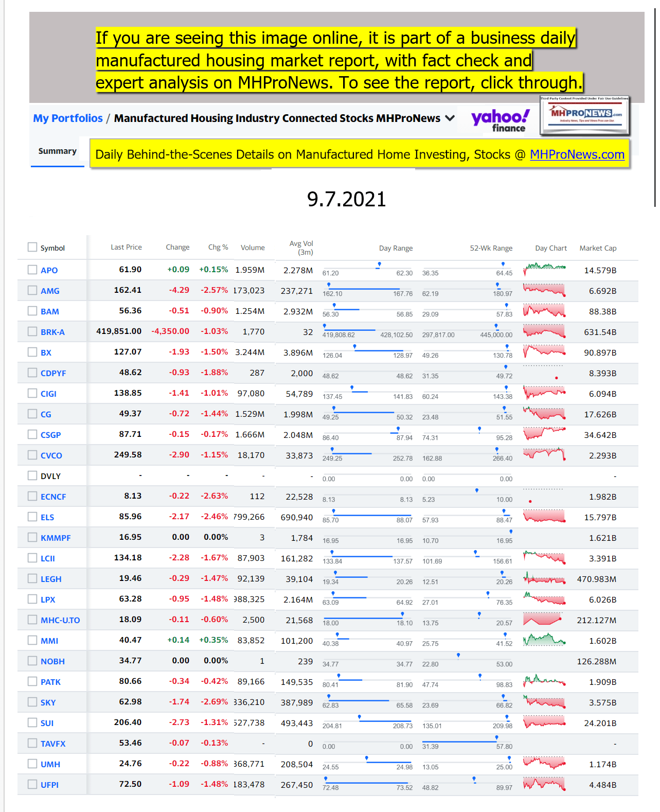Open the UFPI day chart sparkline
The width and height of the screenshot is (660, 812).
544,784
